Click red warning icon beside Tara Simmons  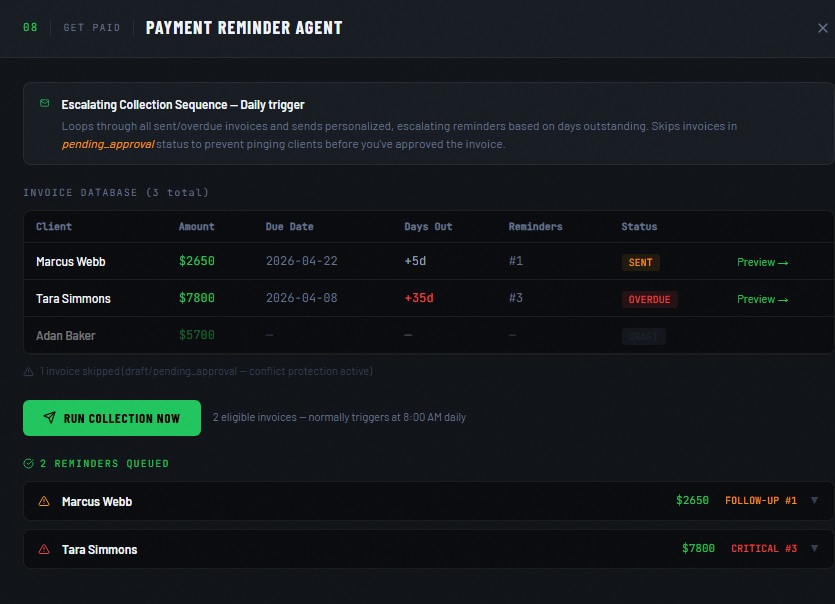click(44, 549)
